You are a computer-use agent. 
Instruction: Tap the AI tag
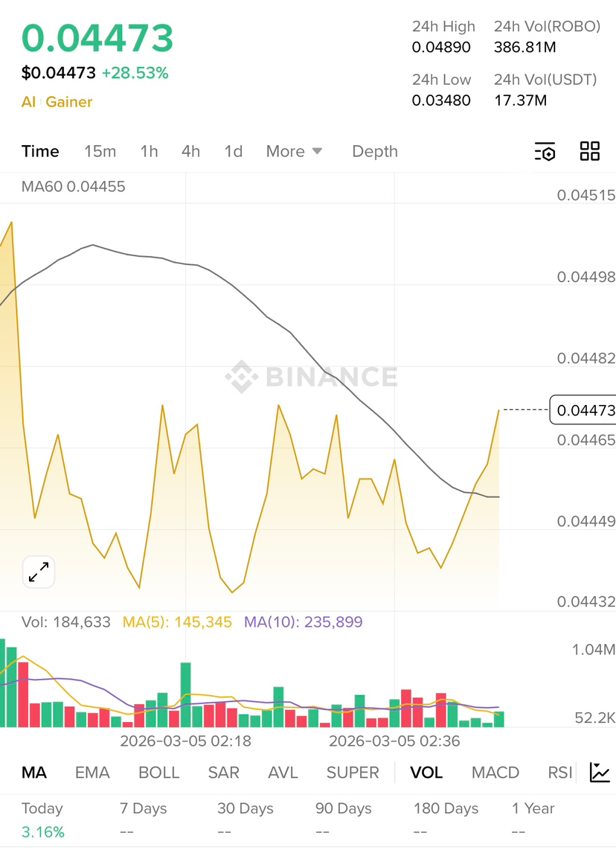click(x=28, y=101)
